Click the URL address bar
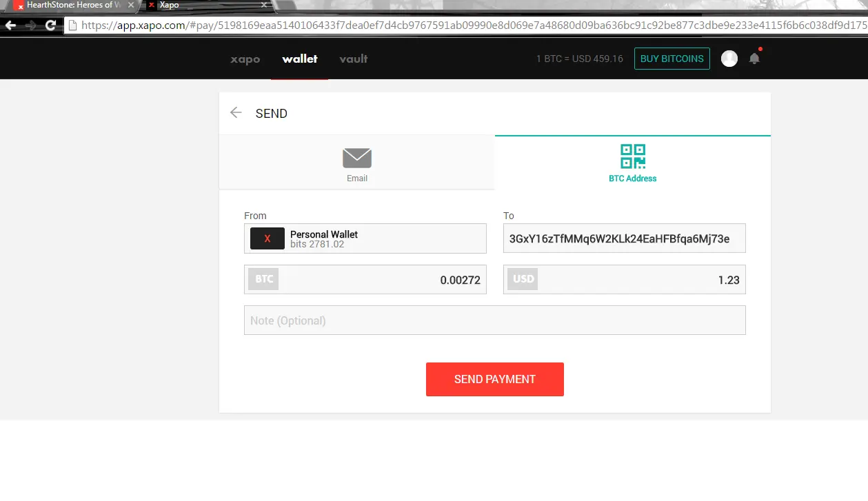 click(466, 25)
